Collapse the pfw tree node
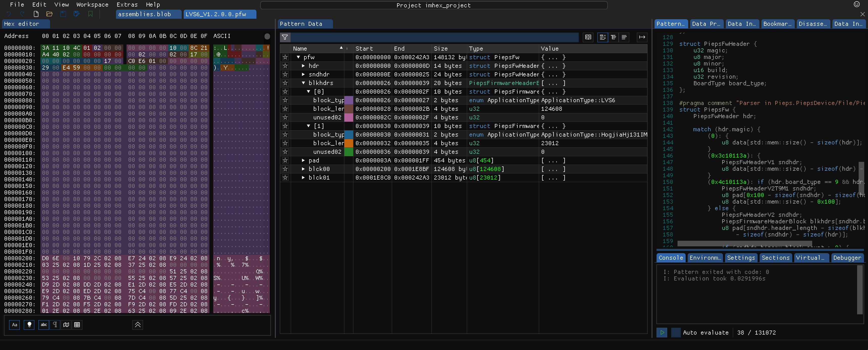Screen dimensions: 868x350 299,57
